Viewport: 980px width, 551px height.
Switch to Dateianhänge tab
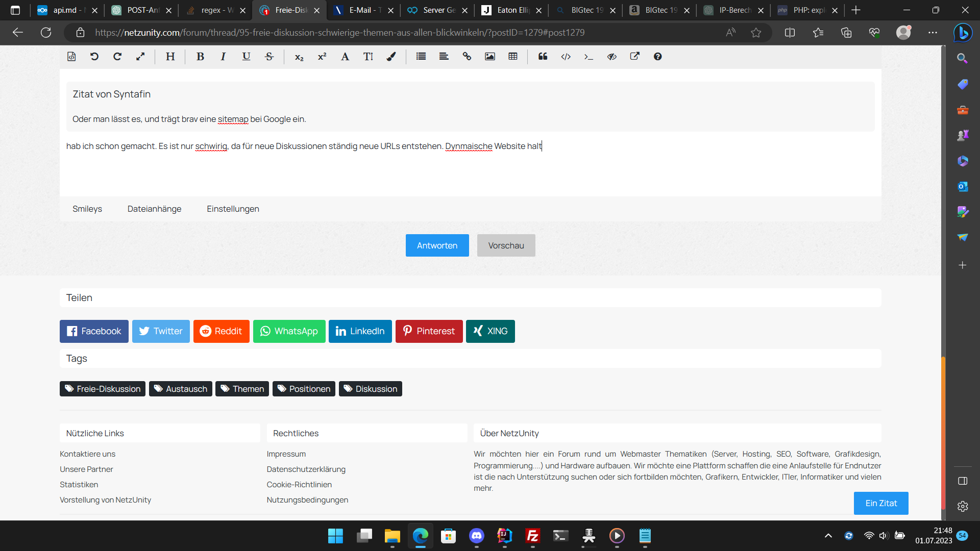pos(154,209)
